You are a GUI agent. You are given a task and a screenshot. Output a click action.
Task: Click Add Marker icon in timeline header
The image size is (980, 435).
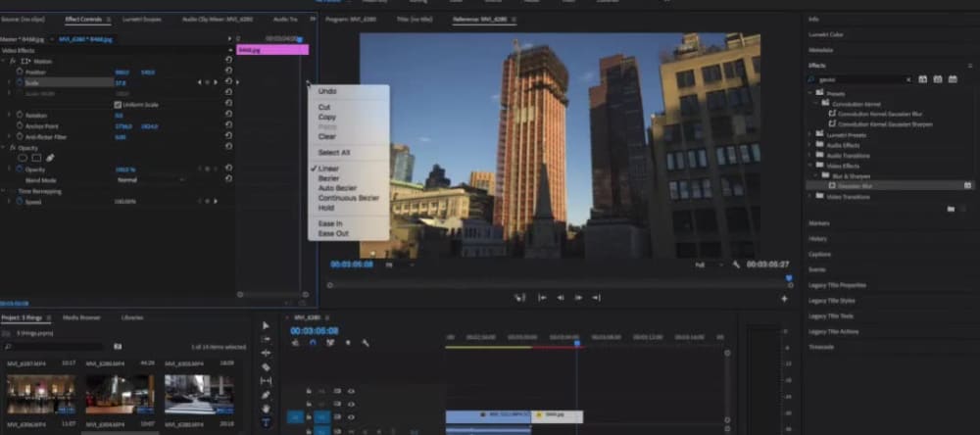pos(348,343)
